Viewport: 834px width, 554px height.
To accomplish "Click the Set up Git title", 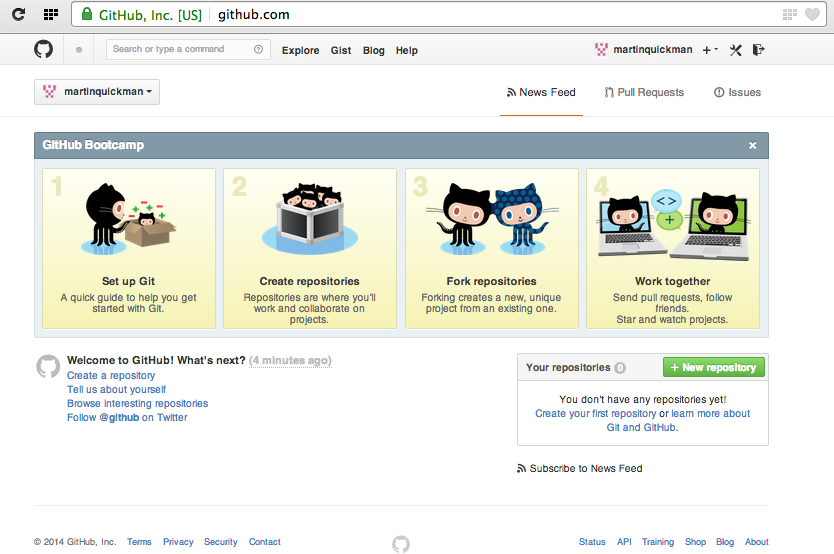I will 128,281.
